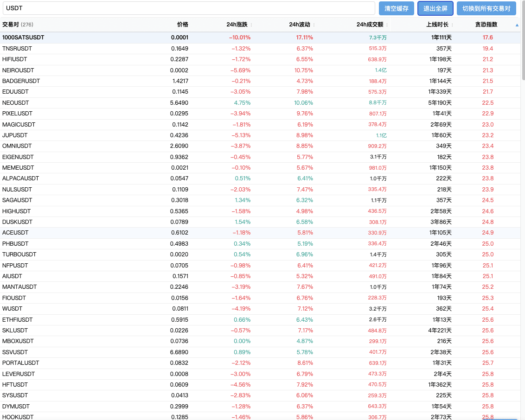
Task: Focus the USDT search input field
Action: point(189,8)
